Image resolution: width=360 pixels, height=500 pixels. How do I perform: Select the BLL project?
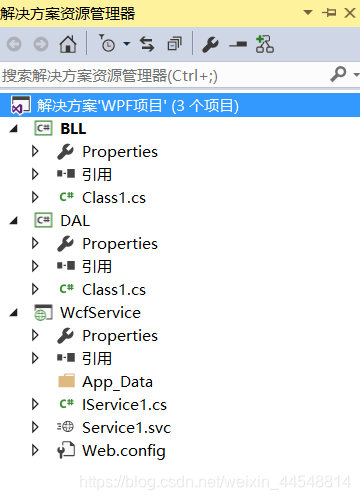click(73, 129)
